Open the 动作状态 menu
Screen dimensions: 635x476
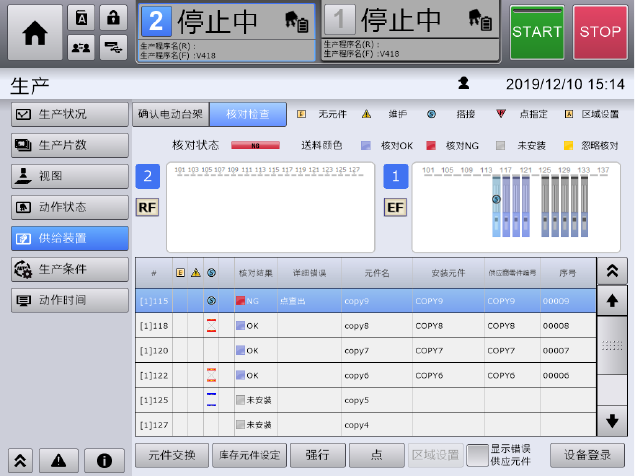tap(70, 207)
